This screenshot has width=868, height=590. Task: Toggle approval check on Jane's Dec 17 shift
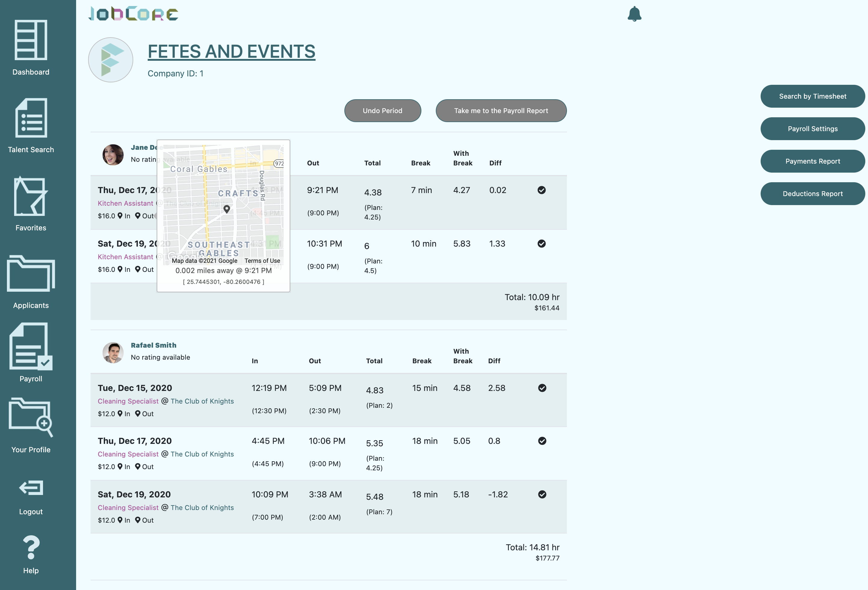click(x=541, y=190)
